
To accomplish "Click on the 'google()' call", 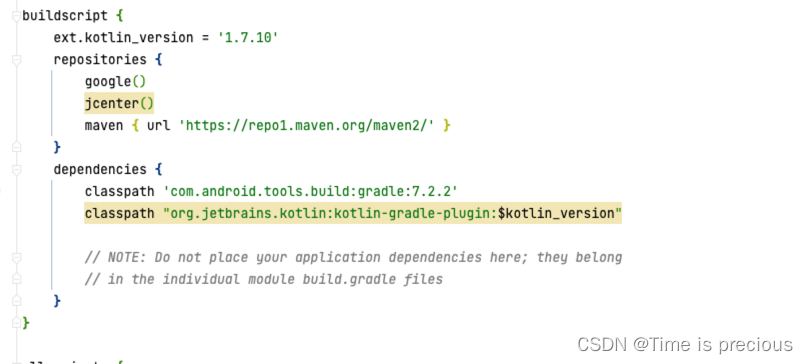I will click(x=115, y=81).
